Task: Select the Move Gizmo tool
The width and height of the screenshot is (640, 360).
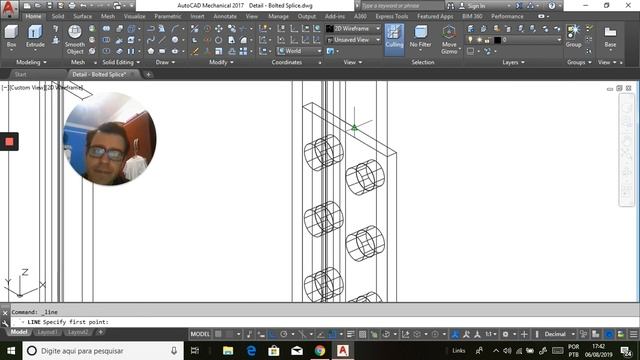Action: point(449,40)
